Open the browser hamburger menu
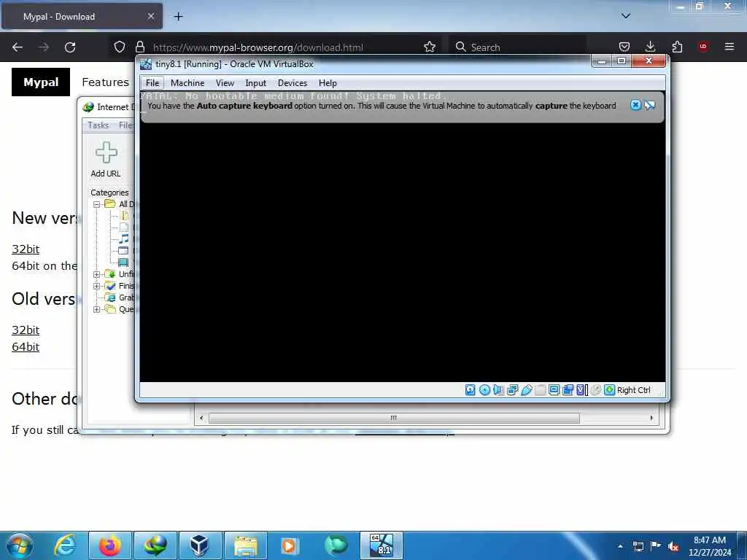747x560 pixels. coord(729,47)
